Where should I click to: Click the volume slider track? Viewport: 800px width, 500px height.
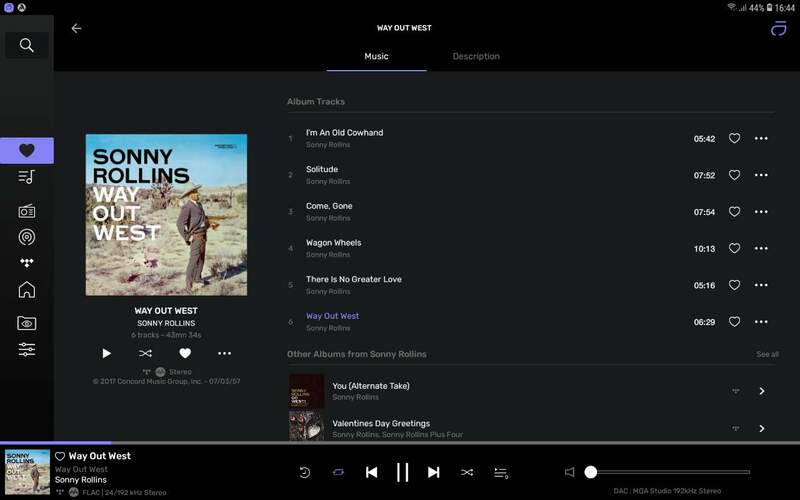(x=670, y=472)
